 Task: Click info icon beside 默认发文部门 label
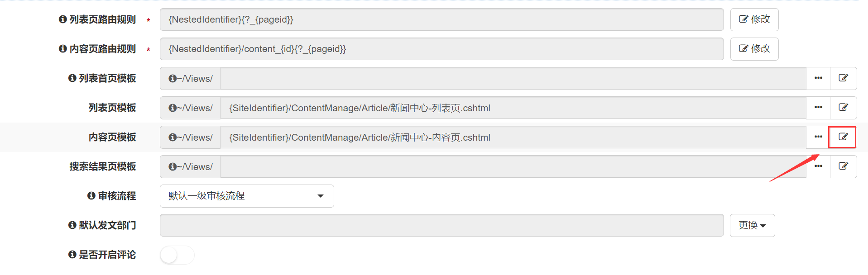[x=72, y=225]
